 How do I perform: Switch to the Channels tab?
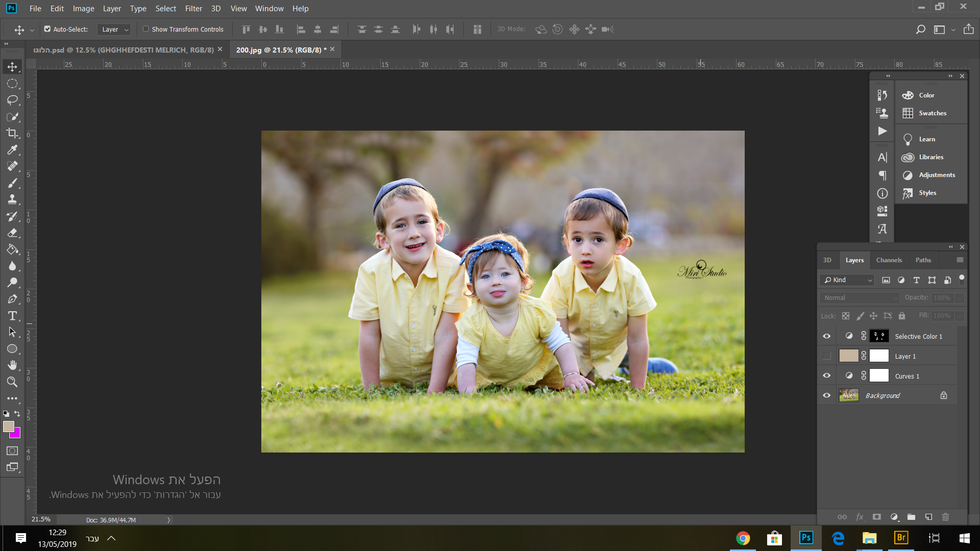(x=889, y=260)
